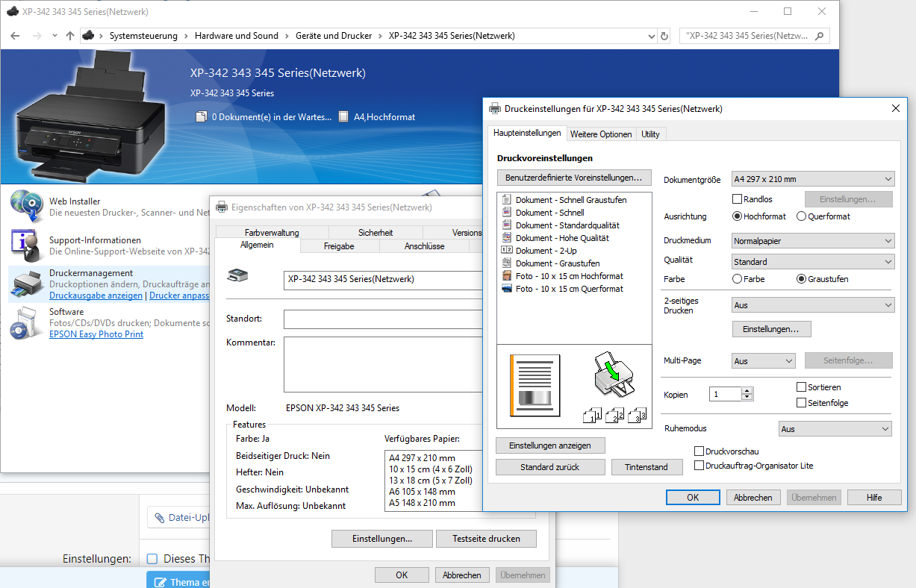Select preset Dokument - Hohe Qualität
The height and width of the screenshot is (588, 916).
[555, 238]
